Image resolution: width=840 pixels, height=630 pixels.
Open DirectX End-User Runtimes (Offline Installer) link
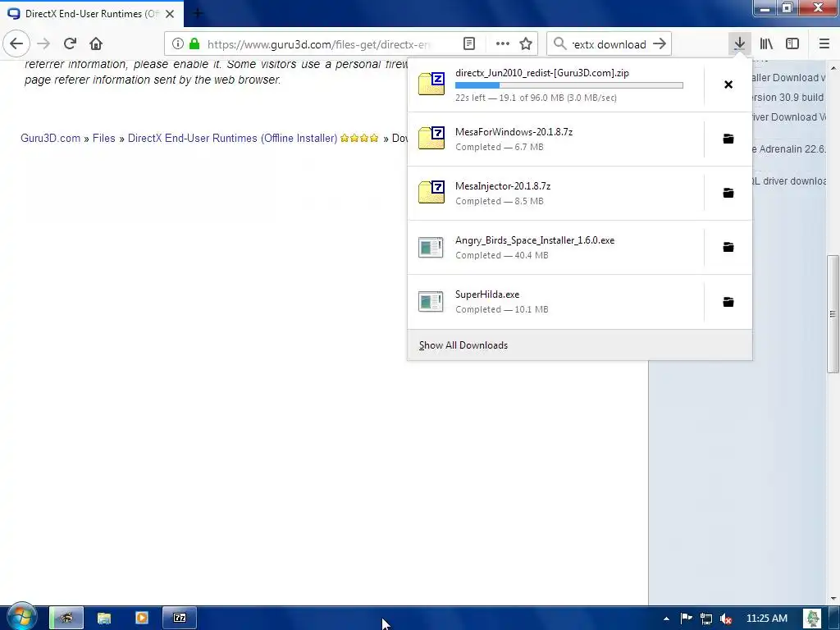[x=232, y=138]
